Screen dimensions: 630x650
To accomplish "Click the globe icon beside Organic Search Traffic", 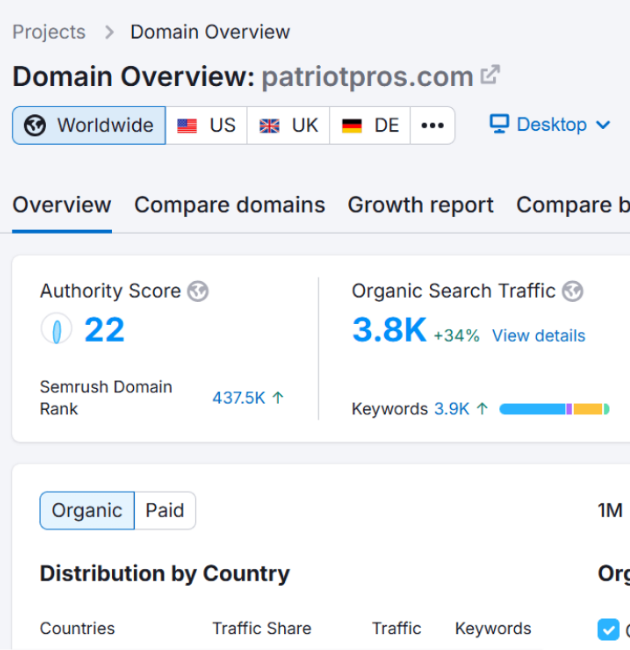I will (572, 291).
